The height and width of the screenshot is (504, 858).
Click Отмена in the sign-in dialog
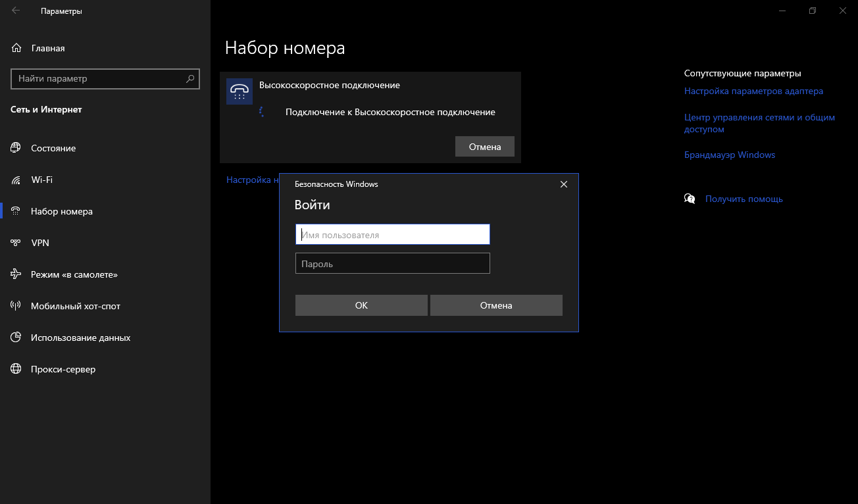[496, 305]
